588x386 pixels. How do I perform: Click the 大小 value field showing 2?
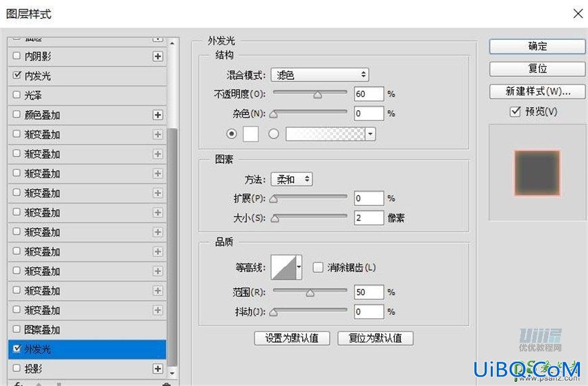point(369,218)
